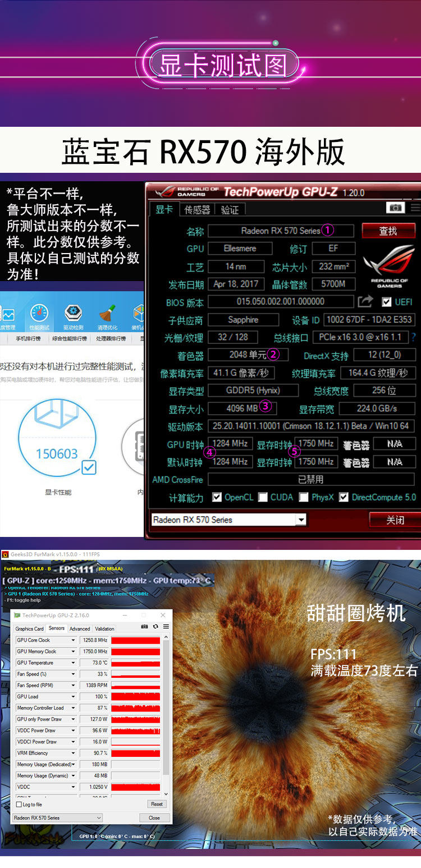
Task: Click the camera icon in GPU-Z 2.16.0 sensors window
Action: (x=145, y=626)
